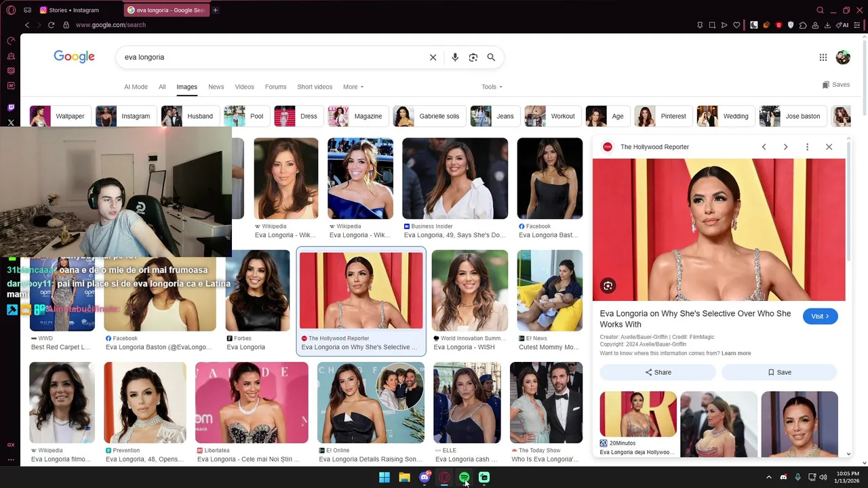Close the image preview panel
The image size is (868, 488).
(x=829, y=147)
